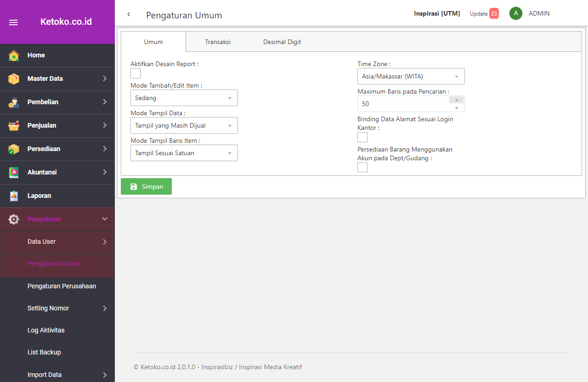Click the Master Data box icon
588x382 pixels.
coord(14,79)
